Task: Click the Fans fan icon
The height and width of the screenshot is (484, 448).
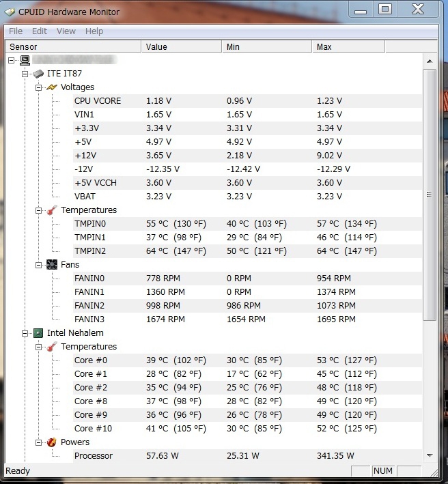Action: coord(52,265)
